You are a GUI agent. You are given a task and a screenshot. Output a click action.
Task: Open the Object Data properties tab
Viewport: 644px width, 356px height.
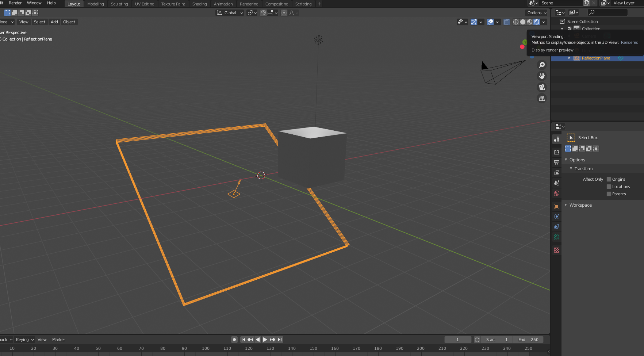(557, 237)
